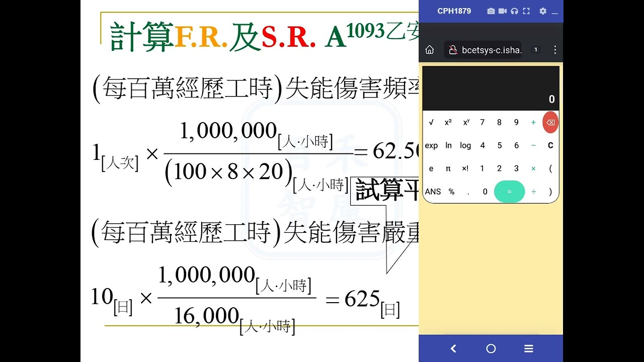
Task: Click the pi constant key
Action: tap(448, 169)
